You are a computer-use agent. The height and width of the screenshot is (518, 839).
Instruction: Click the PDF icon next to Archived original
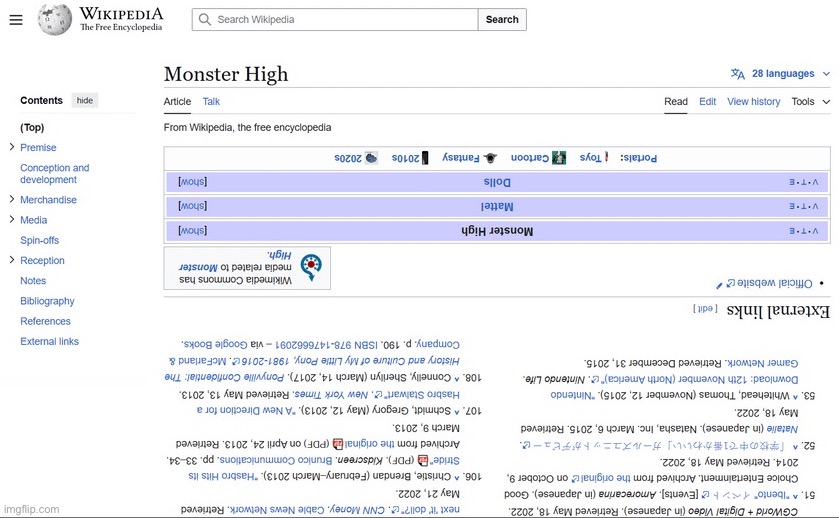(338, 444)
